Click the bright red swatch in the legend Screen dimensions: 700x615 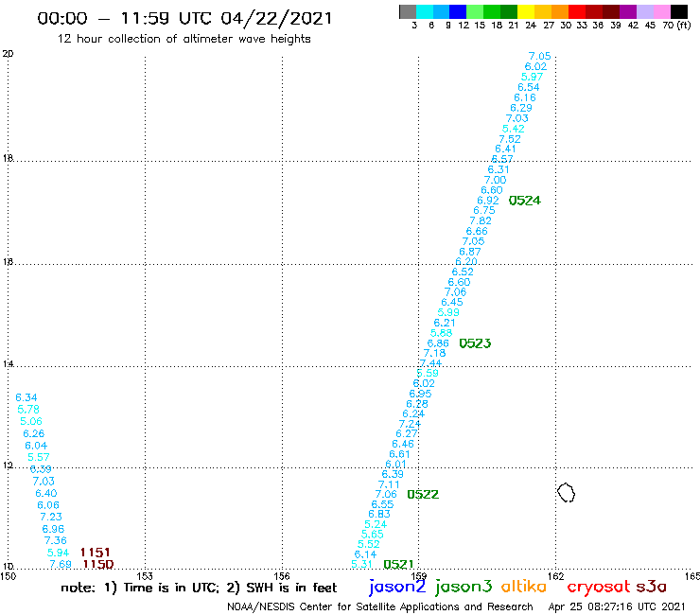(576, 11)
